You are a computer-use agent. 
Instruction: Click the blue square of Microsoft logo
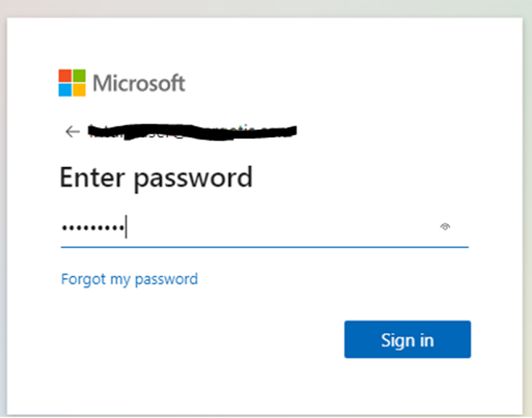(x=65, y=89)
